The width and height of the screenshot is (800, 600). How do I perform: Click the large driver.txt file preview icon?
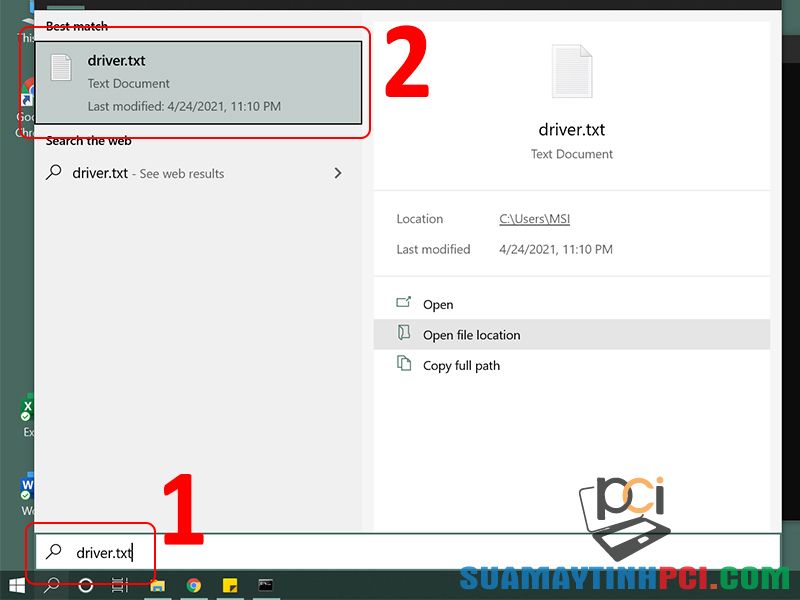(x=572, y=71)
